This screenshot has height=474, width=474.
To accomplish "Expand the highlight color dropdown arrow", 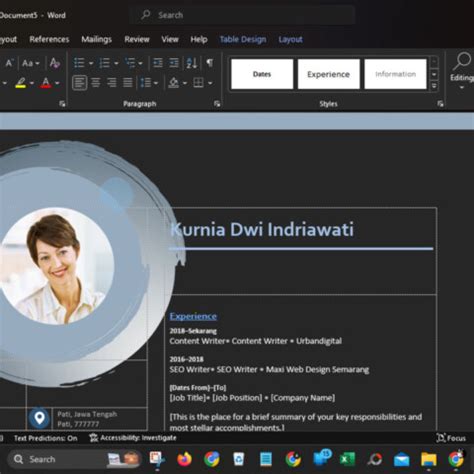I will pos(32,83).
